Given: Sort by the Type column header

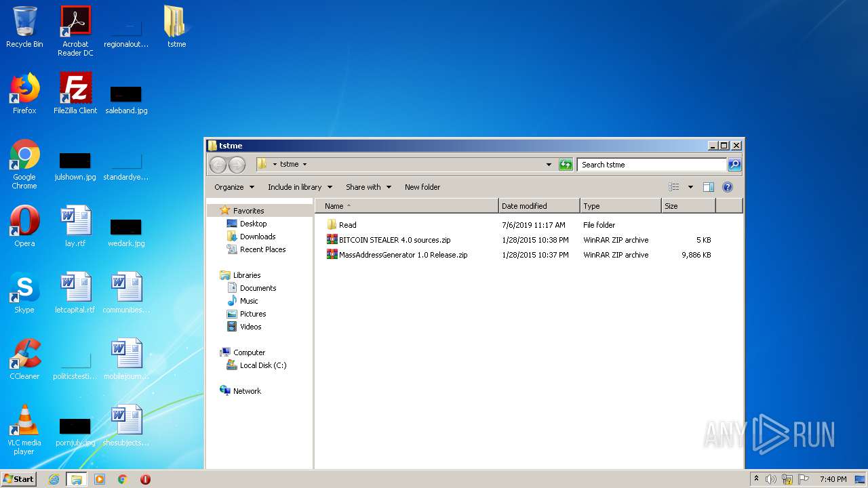Looking at the screenshot, I should [620, 206].
